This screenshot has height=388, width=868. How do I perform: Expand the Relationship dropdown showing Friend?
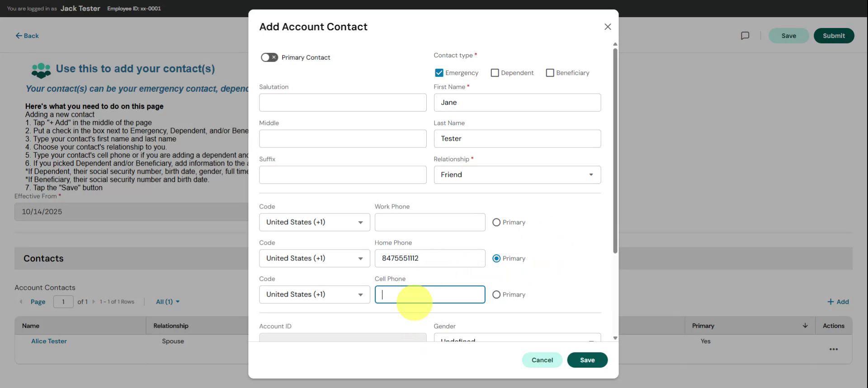tap(517, 175)
